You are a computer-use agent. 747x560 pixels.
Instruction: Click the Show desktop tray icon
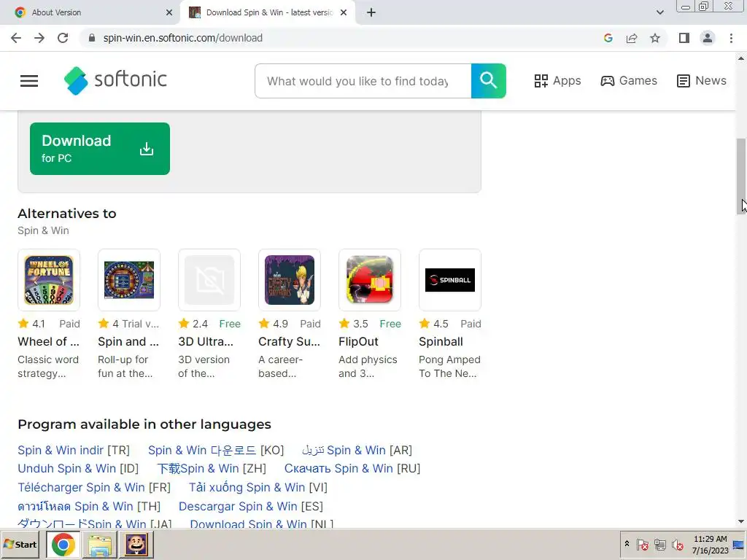tap(738, 544)
